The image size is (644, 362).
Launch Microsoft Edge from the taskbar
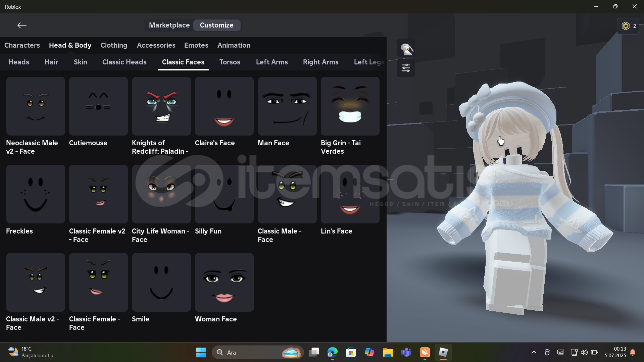click(x=332, y=352)
